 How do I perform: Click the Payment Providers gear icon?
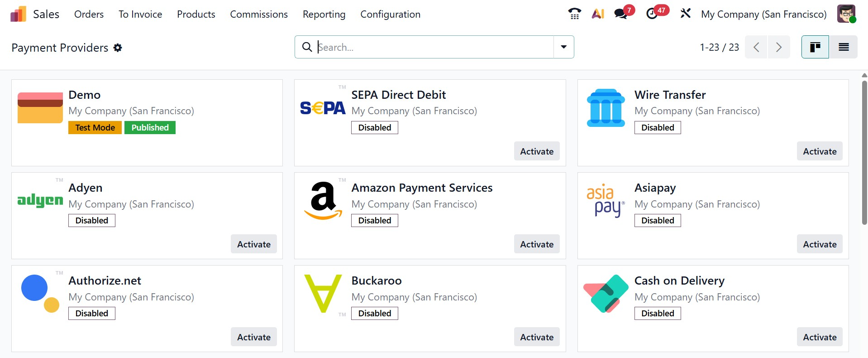pos(118,48)
